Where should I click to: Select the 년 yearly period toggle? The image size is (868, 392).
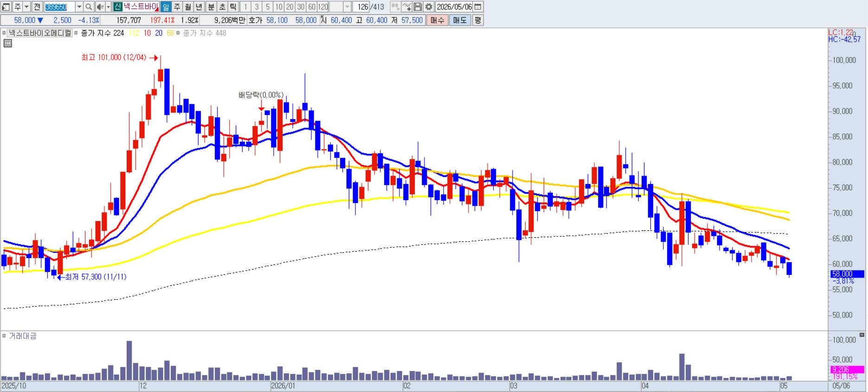tap(199, 7)
